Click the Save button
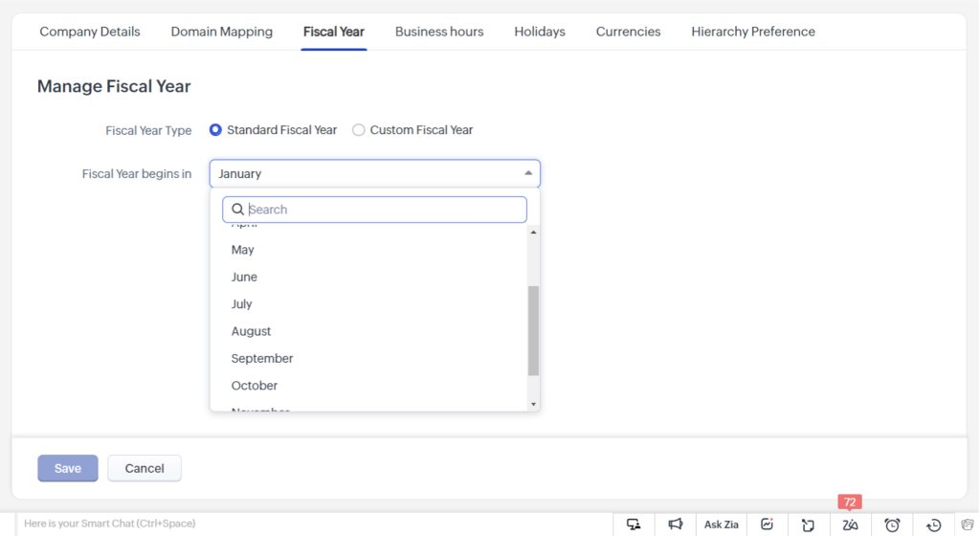This screenshot has height=536, width=980. click(x=68, y=468)
